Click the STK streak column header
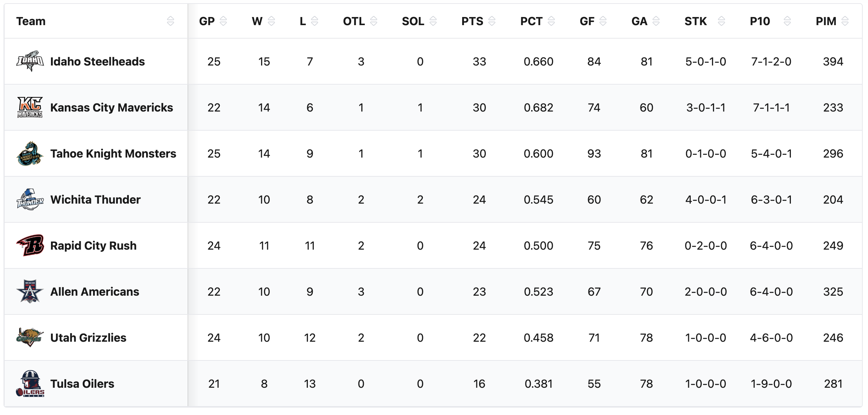The width and height of the screenshot is (868, 415). pos(695,21)
